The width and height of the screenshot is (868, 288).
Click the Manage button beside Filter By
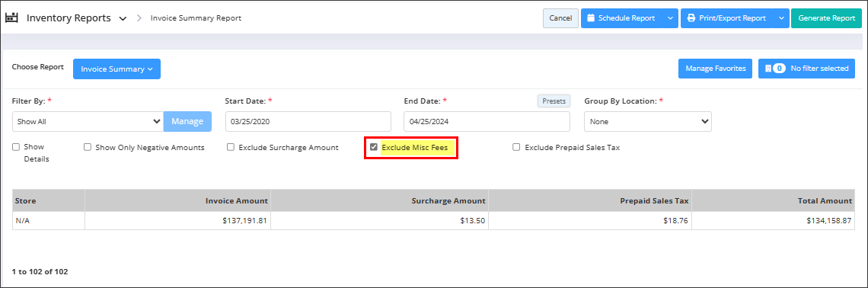pyautogui.click(x=187, y=121)
